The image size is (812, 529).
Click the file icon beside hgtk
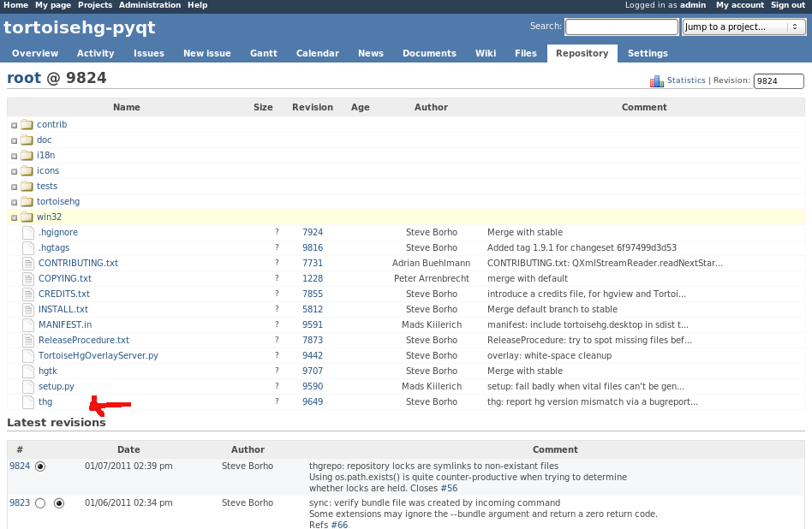click(28, 371)
